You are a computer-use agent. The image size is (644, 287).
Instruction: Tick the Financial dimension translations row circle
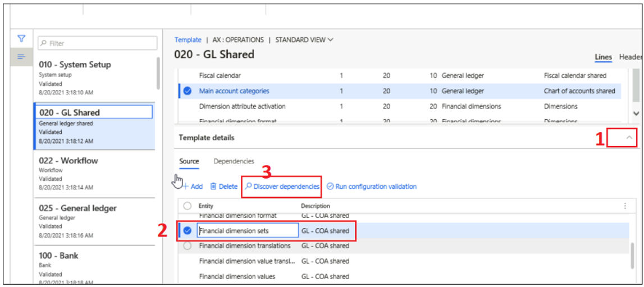(x=188, y=246)
